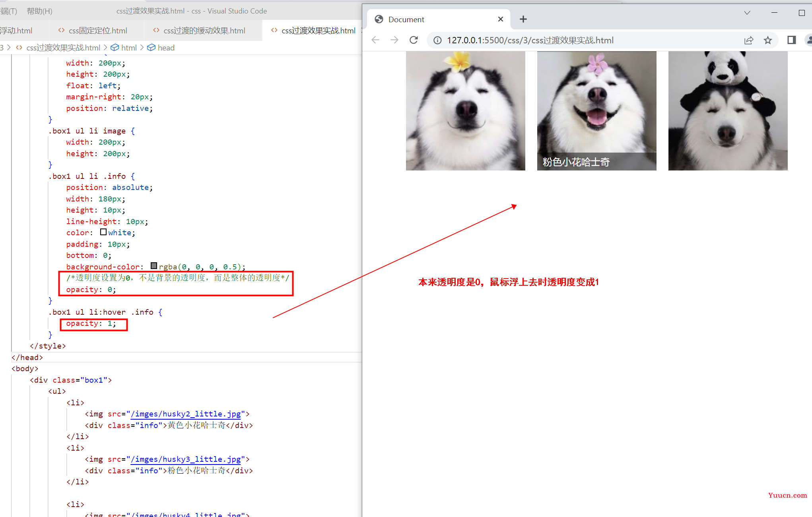Click the browser extensions icon
The height and width of the screenshot is (517, 812).
(790, 40)
